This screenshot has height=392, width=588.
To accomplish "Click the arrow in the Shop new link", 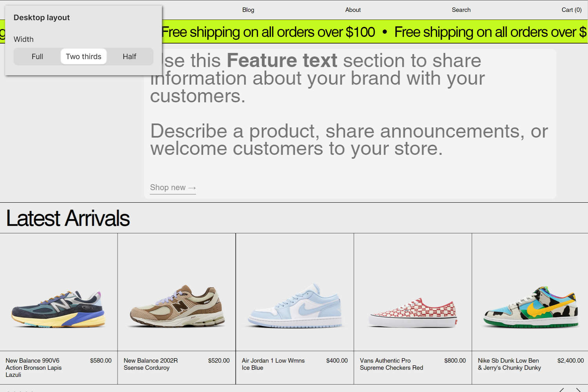I will pos(192,187).
